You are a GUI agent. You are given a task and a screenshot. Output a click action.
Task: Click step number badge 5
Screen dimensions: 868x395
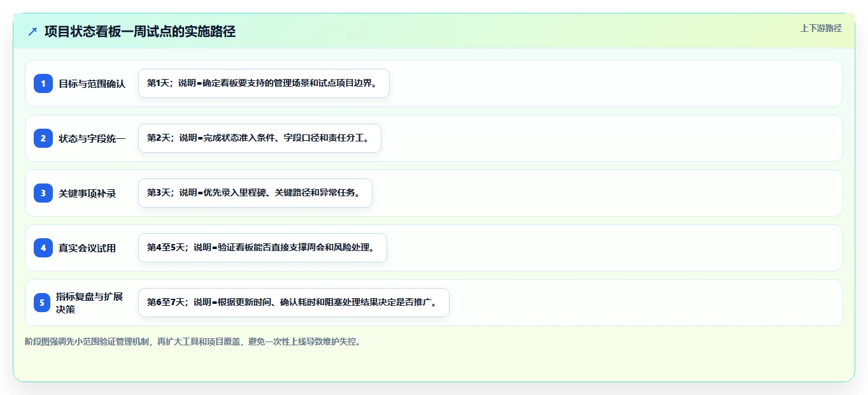41,303
